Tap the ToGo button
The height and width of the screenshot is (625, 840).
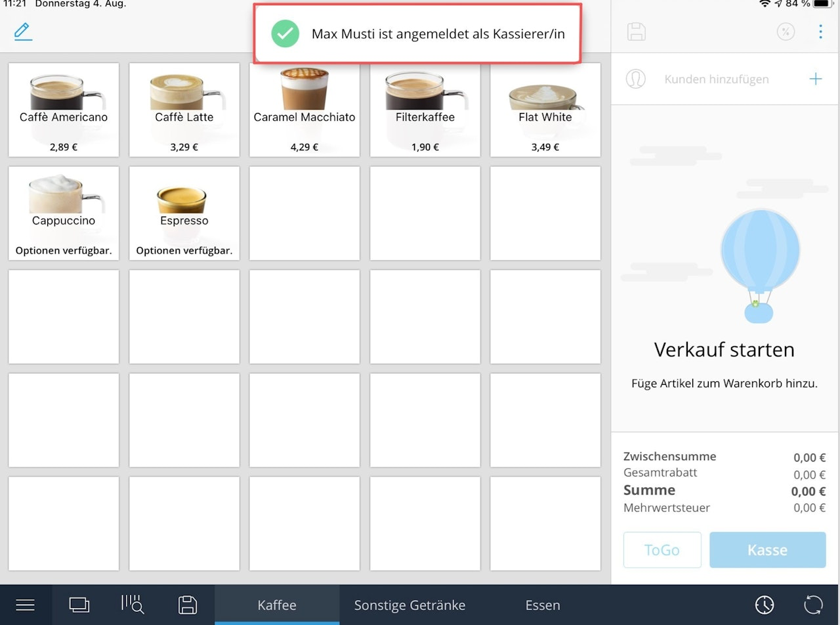point(662,550)
